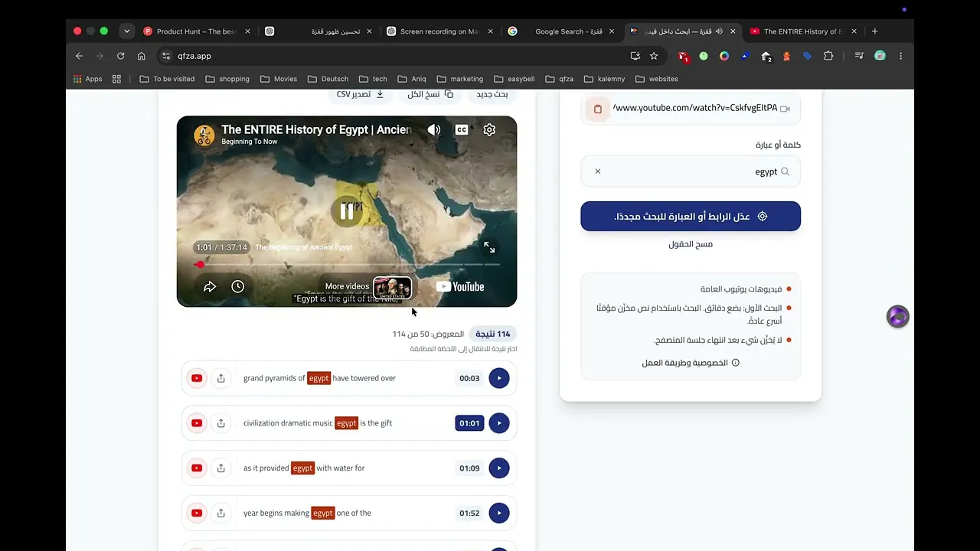Bookmark this page with the star icon
980x551 pixels.
(x=654, y=56)
